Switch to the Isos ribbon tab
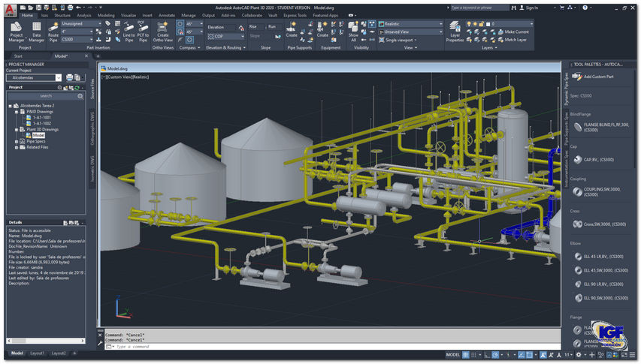The width and height of the screenshot is (641, 364). pos(44,14)
